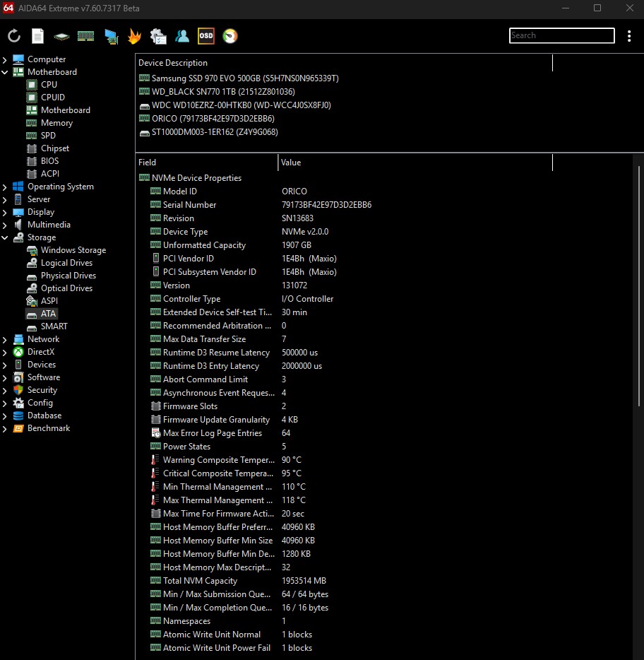Collapse the Motherboard tree node
644x660 pixels.
5,72
